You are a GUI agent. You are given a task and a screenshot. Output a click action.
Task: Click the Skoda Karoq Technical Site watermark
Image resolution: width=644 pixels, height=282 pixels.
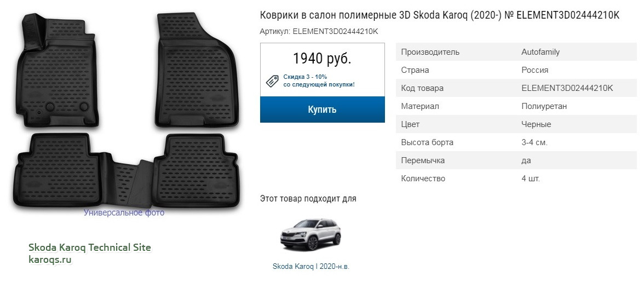tap(90, 248)
